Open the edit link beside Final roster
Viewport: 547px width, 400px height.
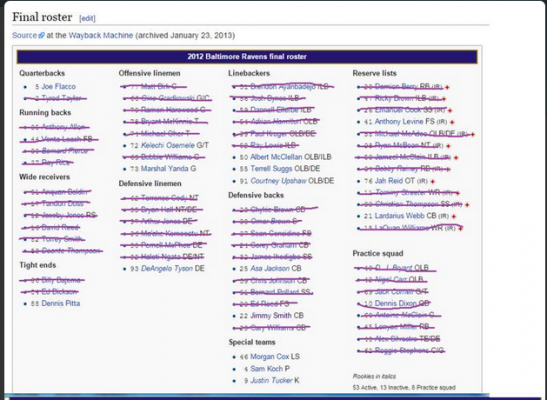[x=87, y=18]
